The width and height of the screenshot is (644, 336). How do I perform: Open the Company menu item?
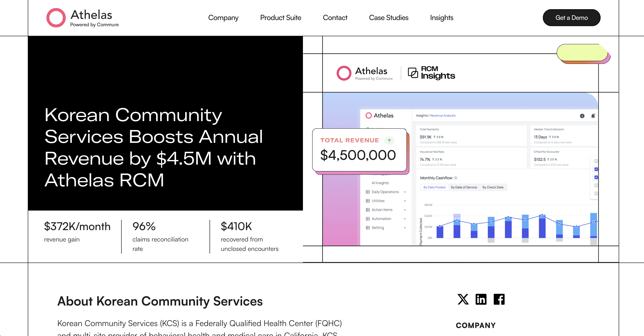tap(223, 18)
